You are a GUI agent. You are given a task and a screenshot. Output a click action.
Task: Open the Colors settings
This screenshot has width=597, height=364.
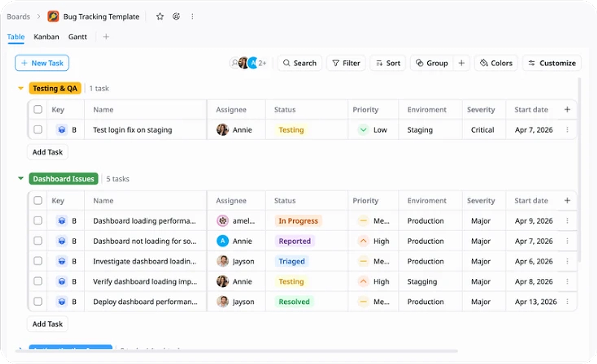pos(496,63)
